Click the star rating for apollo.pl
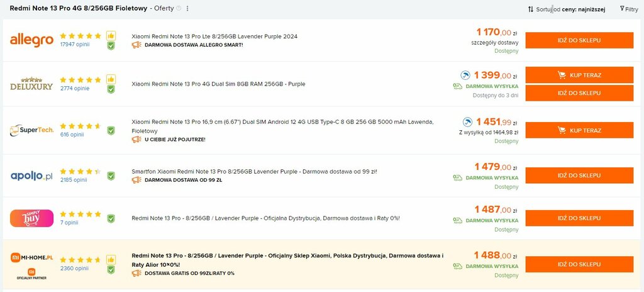Image resolution: width=644 pixels, height=292 pixels. point(80,171)
